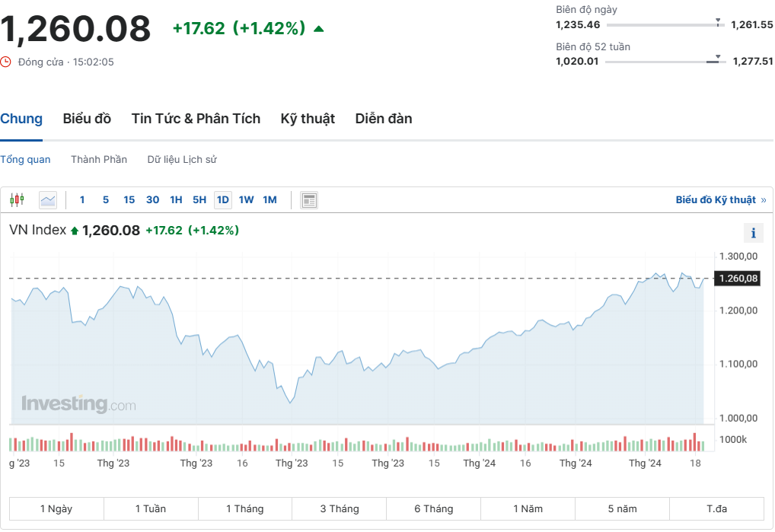Choose the 1 Năm time range
The width and height of the screenshot is (775, 532).
(x=528, y=508)
